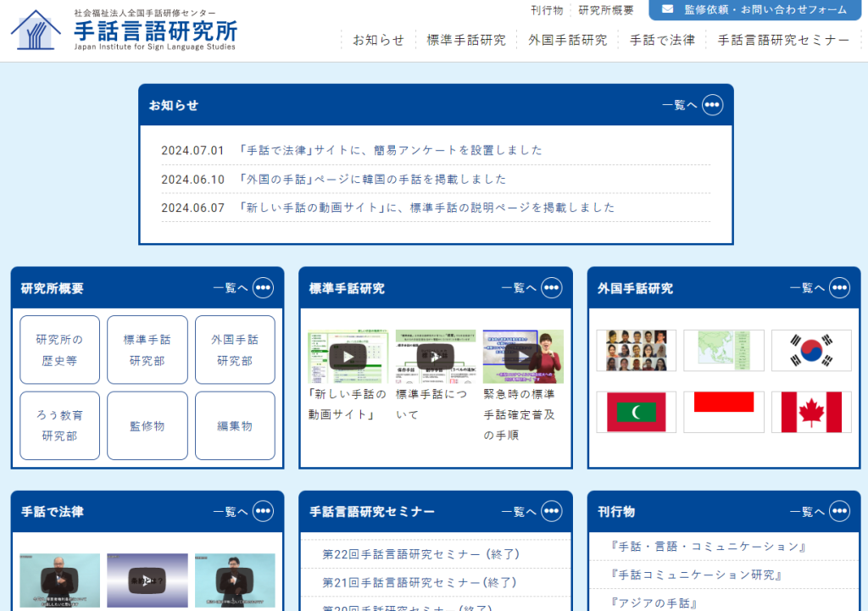This screenshot has width=868, height=611.
Task: Click the 研究所の歴史等 button
Action: click(x=60, y=350)
